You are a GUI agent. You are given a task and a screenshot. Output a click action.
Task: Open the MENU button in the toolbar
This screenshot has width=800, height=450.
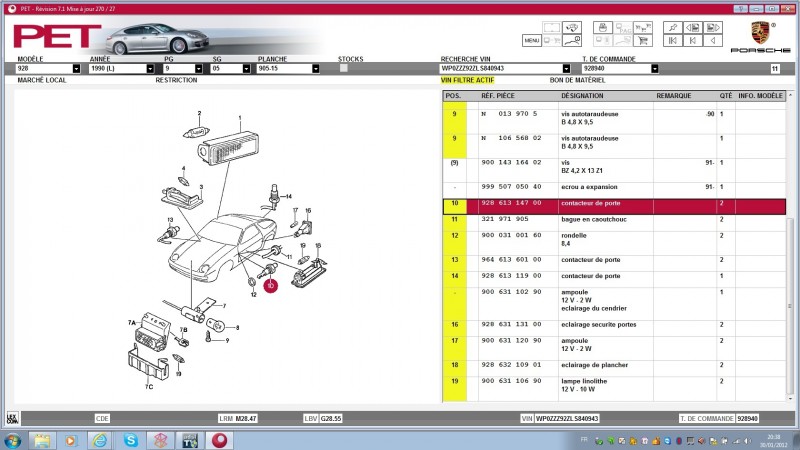coord(532,40)
